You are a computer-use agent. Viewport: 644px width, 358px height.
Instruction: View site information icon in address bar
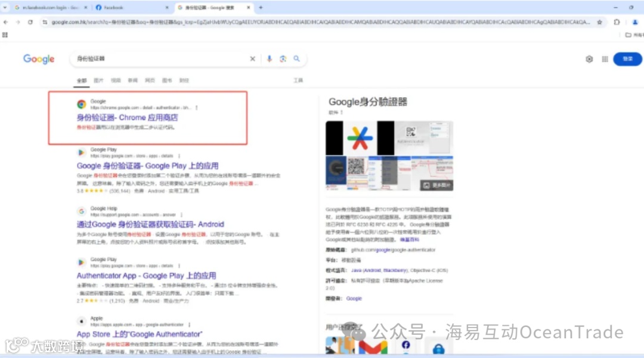point(45,22)
